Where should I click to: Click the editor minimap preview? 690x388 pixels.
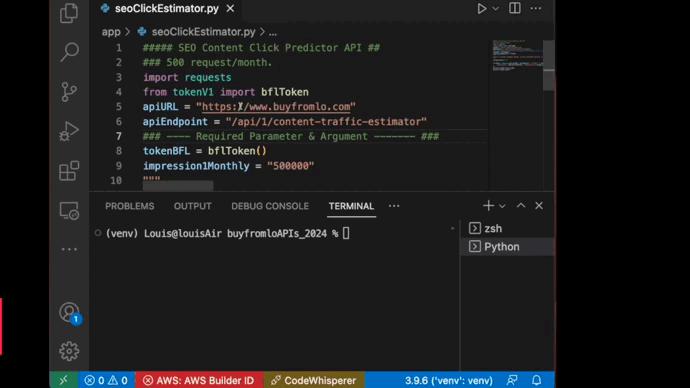pos(517,56)
